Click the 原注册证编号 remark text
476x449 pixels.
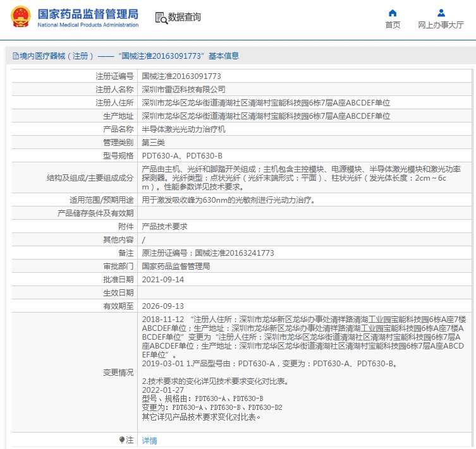point(208,253)
